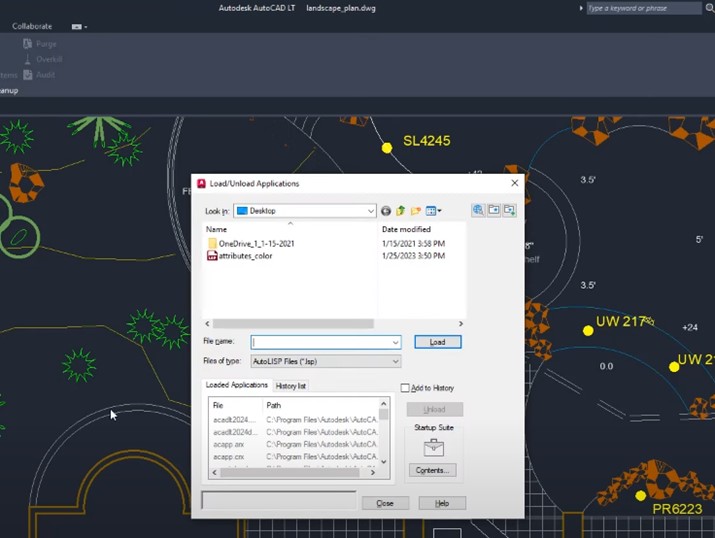The width and height of the screenshot is (715, 538).
Task: Toggle the Add to History checkbox
Action: click(405, 388)
